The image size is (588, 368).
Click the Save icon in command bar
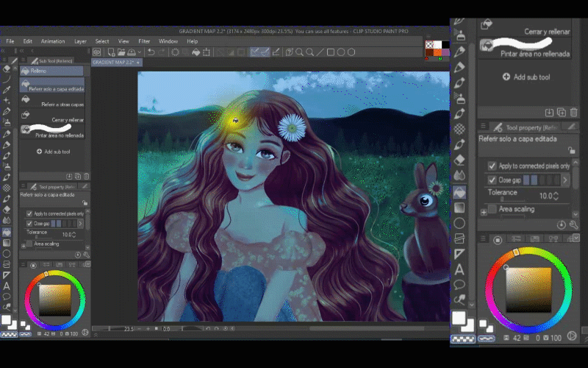tap(132, 52)
